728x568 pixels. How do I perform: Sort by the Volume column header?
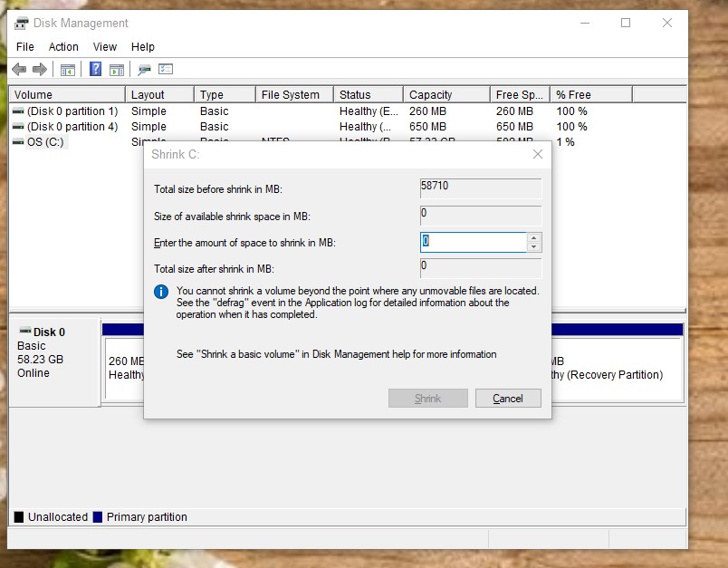click(x=67, y=95)
